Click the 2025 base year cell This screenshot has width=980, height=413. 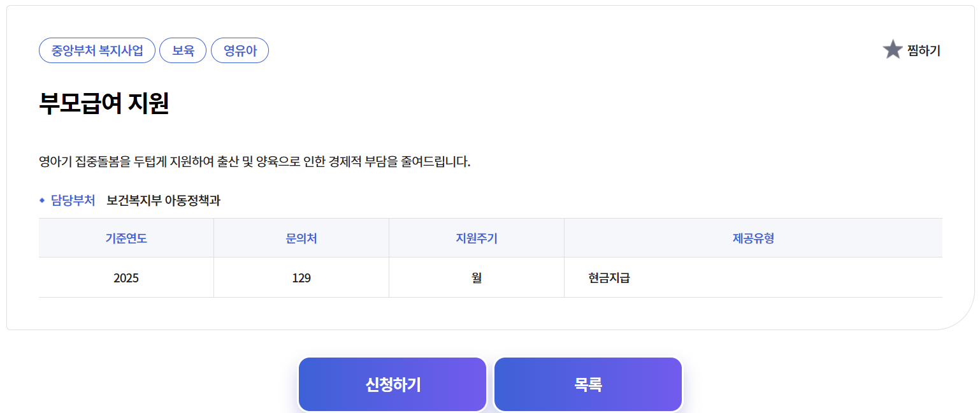(x=126, y=277)
